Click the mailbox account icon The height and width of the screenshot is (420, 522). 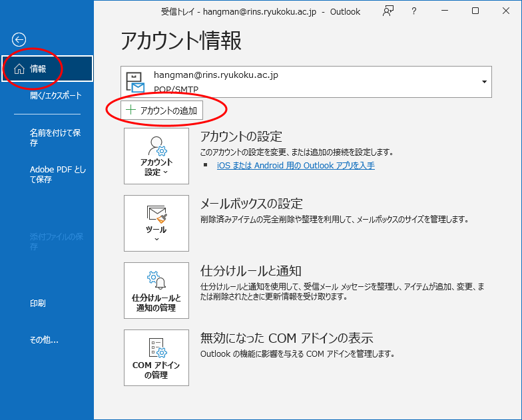click(x=135, y=83)
